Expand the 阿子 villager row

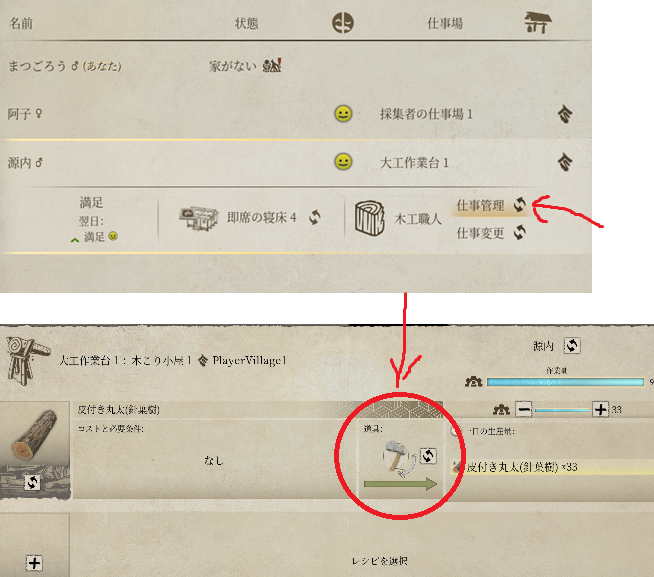tap(296, 113)
